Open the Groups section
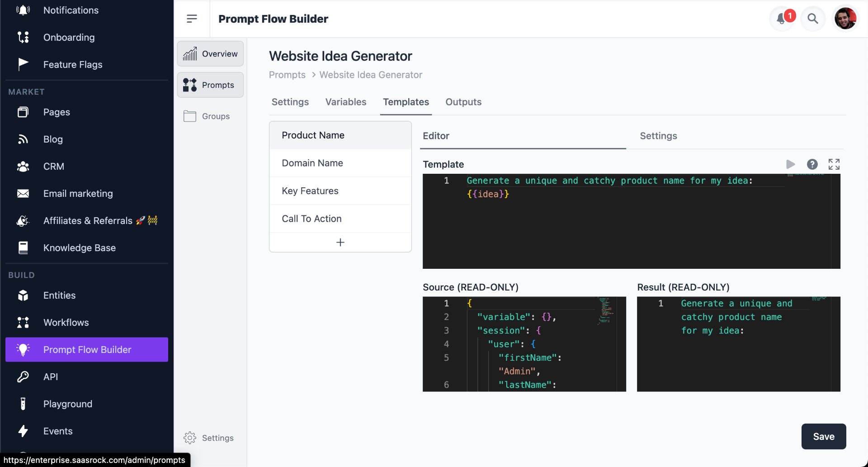868x467 pixels. tap(210, 116)
